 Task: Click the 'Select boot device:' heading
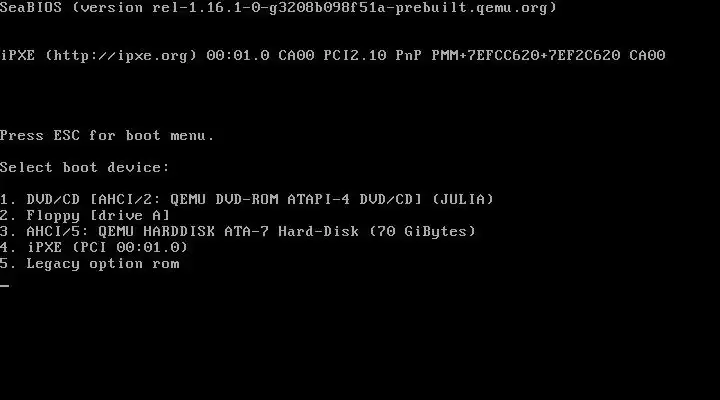coord(84,167)
